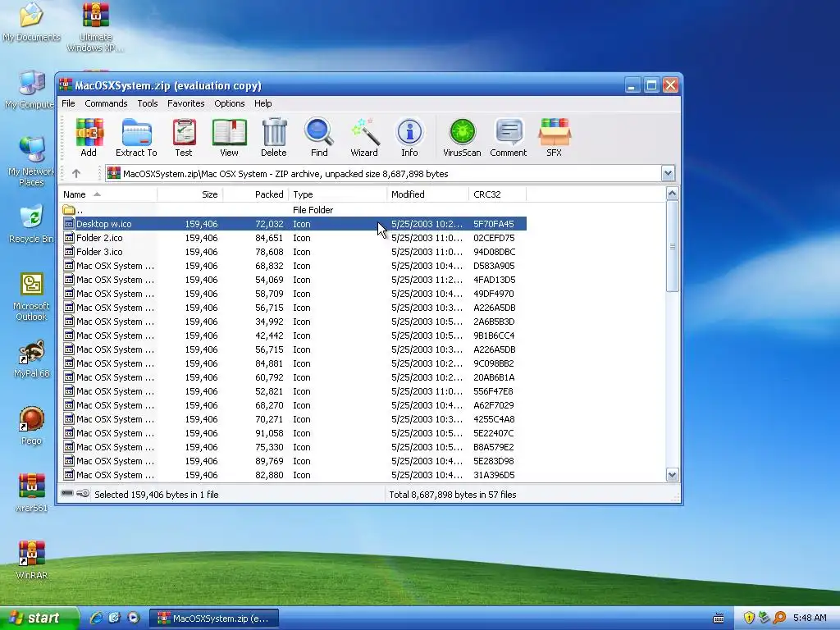The width and height of the screenshot is (840, 630).
Task: Open the Help menu
Action: (262, 103)
